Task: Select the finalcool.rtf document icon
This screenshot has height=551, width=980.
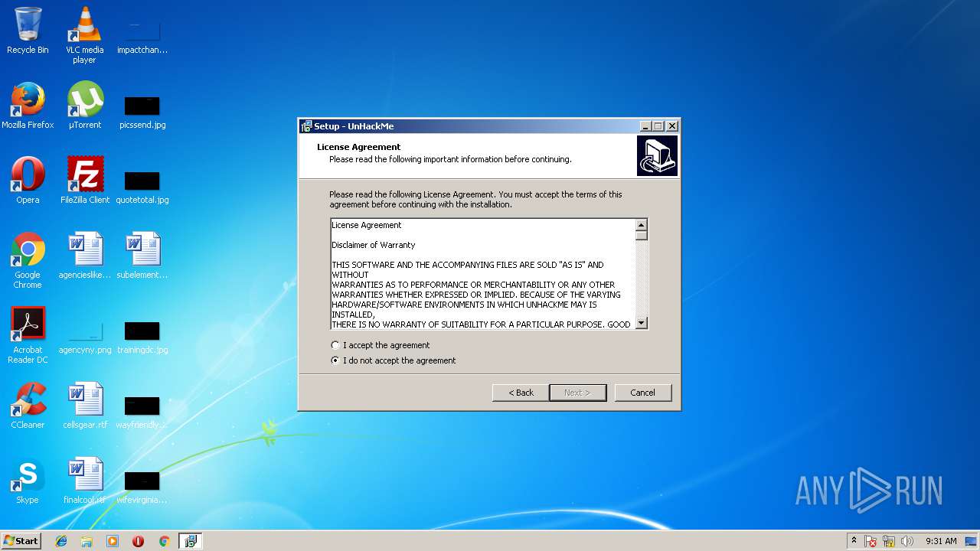Action: point(84,481)
